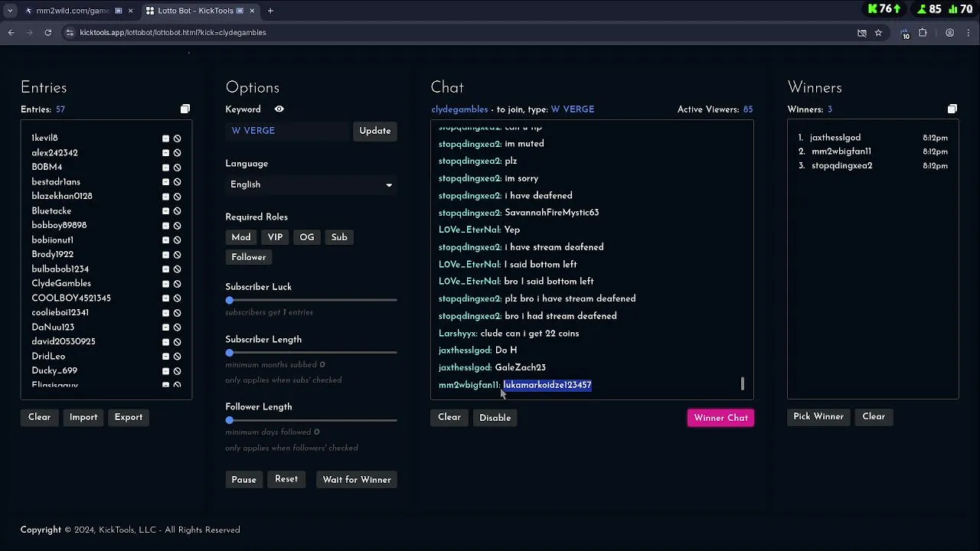Screen dimensions: 980x551
Task: Toggle the Follower required role
Action: click(249, 257)
